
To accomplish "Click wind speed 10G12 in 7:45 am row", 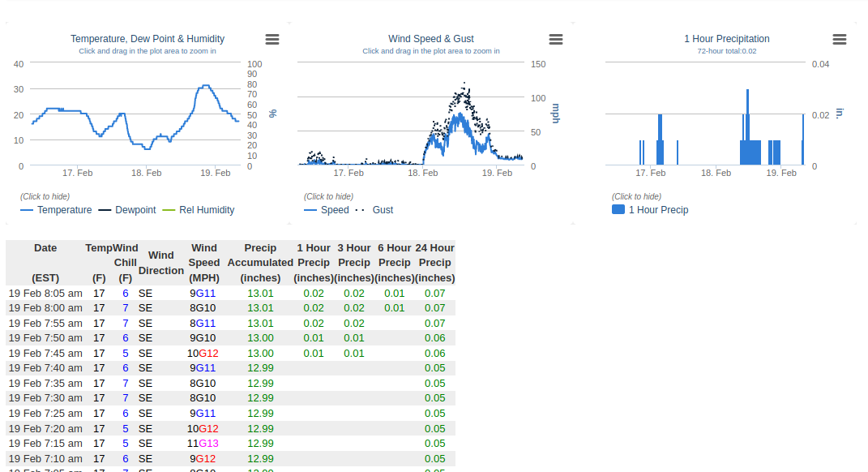I will [203, 354].
